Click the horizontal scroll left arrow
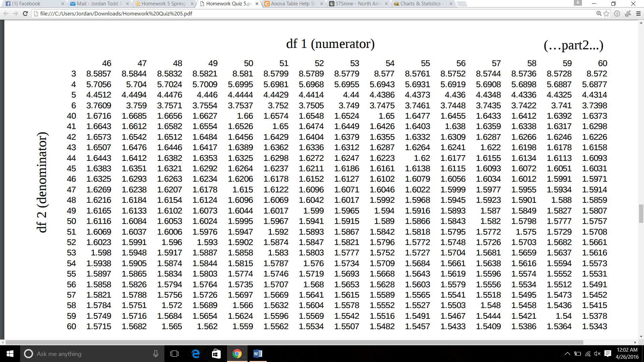This screenshot has width=644, height=362. click(x=3, y=342)
